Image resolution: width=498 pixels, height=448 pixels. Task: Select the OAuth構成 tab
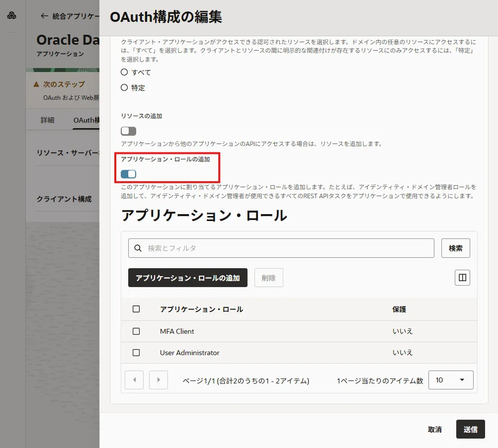click(x=85, y=120)
